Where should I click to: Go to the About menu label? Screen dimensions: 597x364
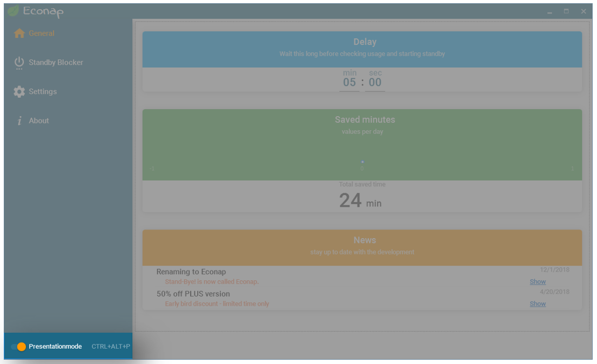point(39,121)
